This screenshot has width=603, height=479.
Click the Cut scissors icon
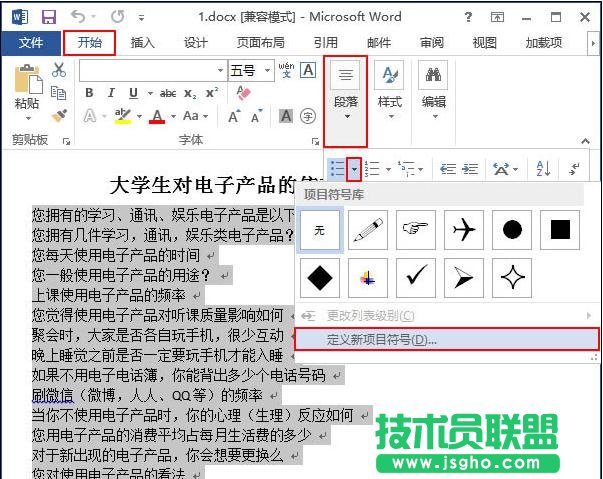[x=59, y=70]
